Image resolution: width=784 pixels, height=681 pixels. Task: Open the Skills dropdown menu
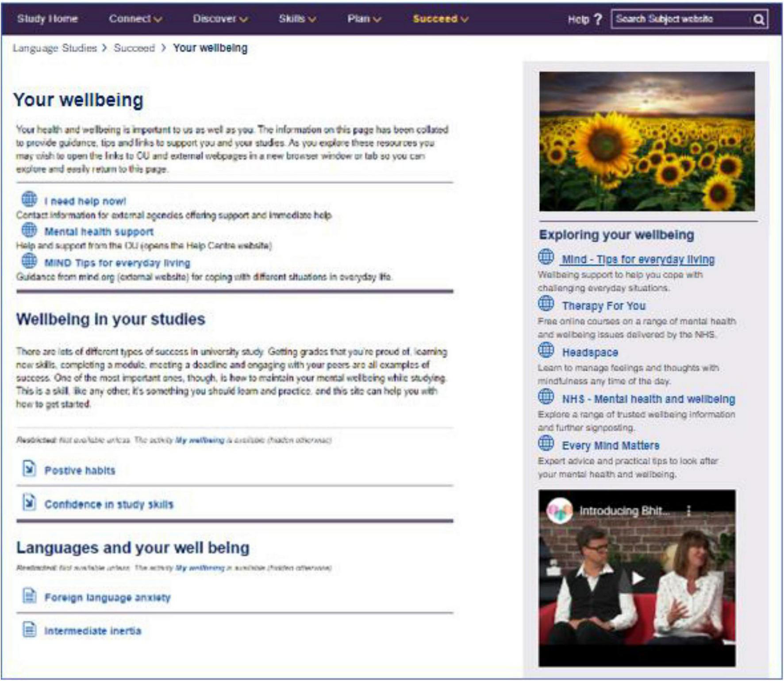tap(297, 19)
